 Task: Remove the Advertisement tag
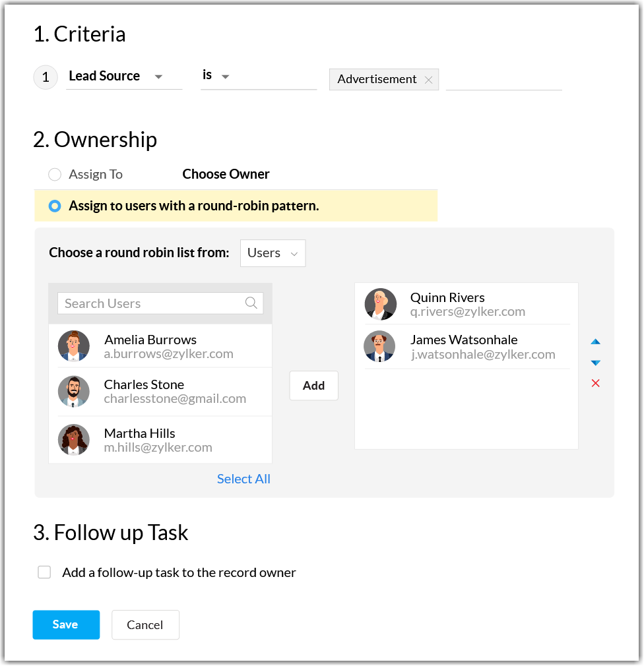tap(428, 80)
